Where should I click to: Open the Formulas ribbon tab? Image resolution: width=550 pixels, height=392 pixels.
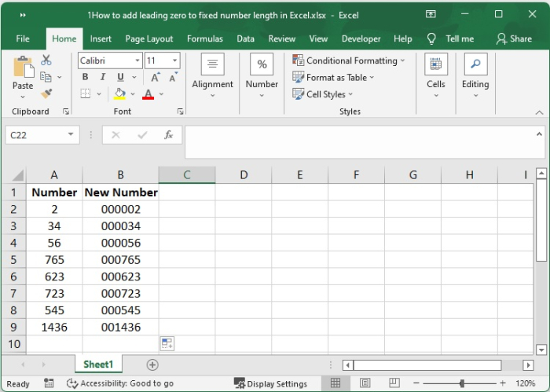[207, 38]
